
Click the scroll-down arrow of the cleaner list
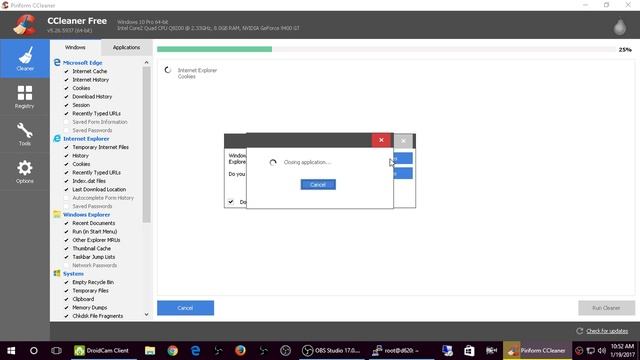pos(147,315)
